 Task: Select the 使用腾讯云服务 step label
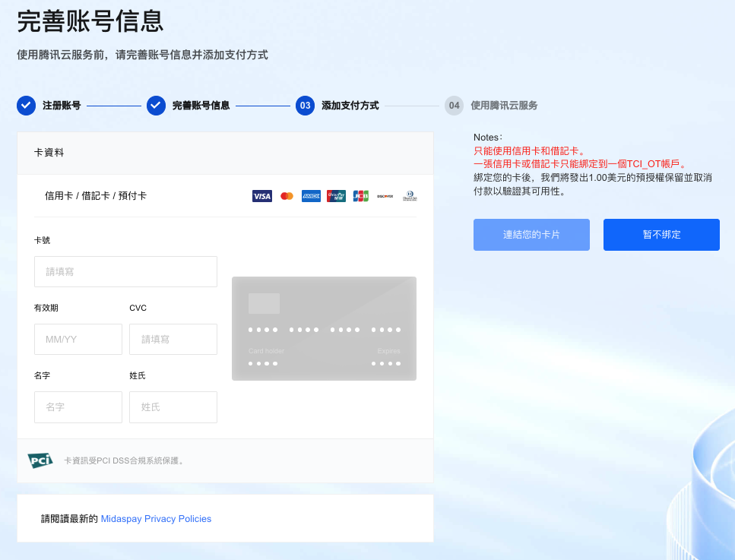click(x=504, y=106)
